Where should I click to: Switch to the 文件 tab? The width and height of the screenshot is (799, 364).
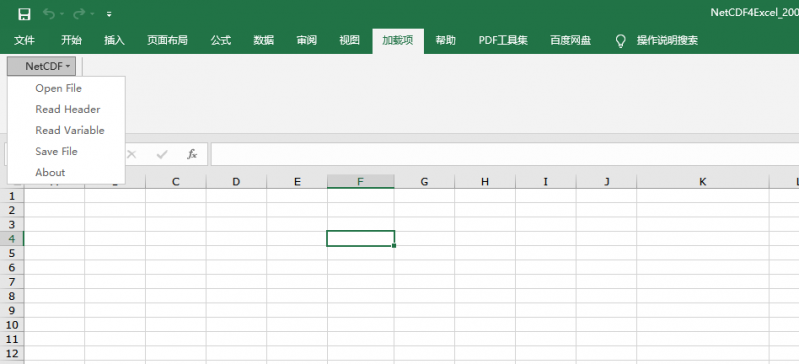(x=24, y=40)
